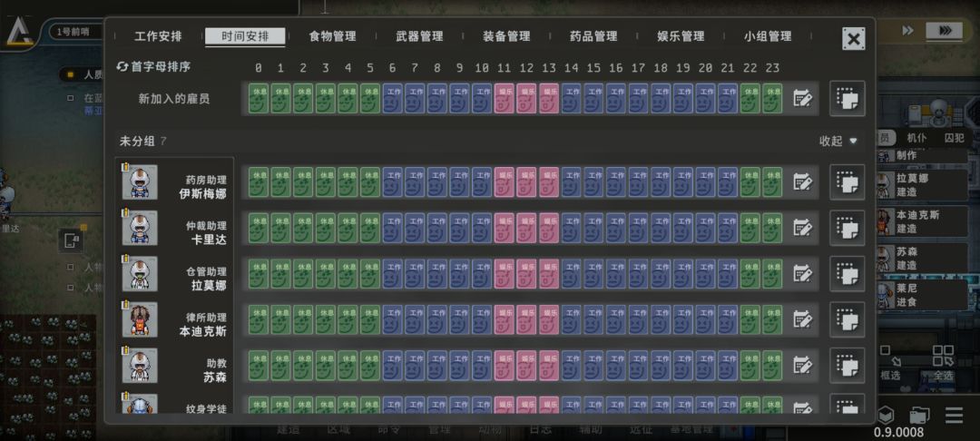Open the schedule editor for 拉莫娜

(802, 273)
